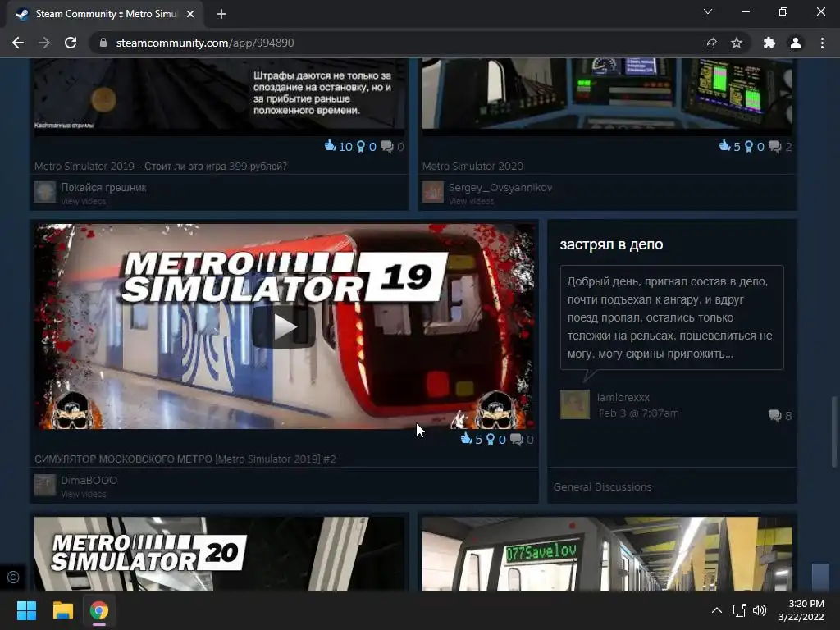Image resolution: width=840 pixels, height=630 pixels.
Task: Click the page vertical scrollbar thumb
Action: pos(833,431)
